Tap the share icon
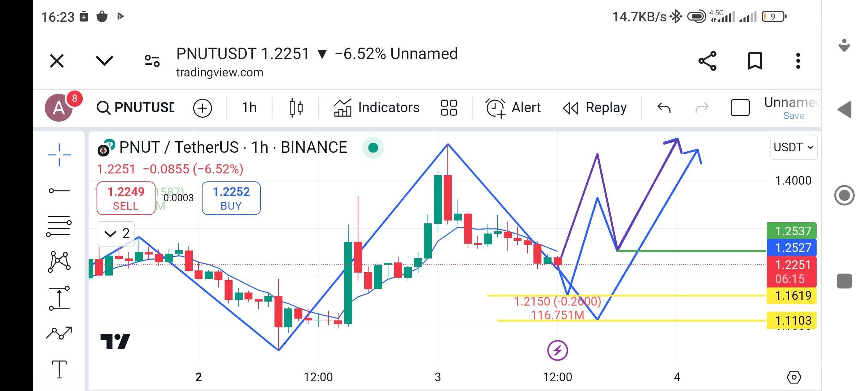 707,60
